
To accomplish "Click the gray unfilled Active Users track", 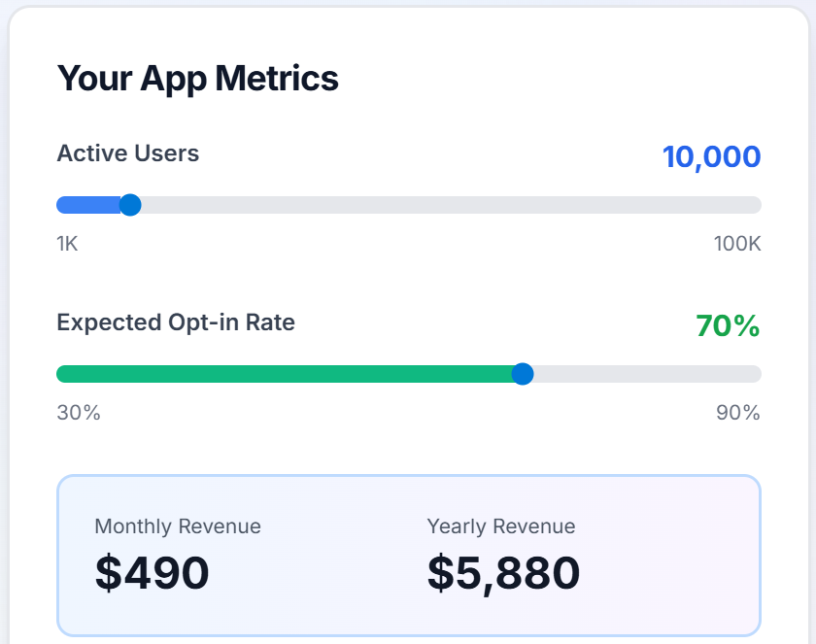I will pos(447,205).
